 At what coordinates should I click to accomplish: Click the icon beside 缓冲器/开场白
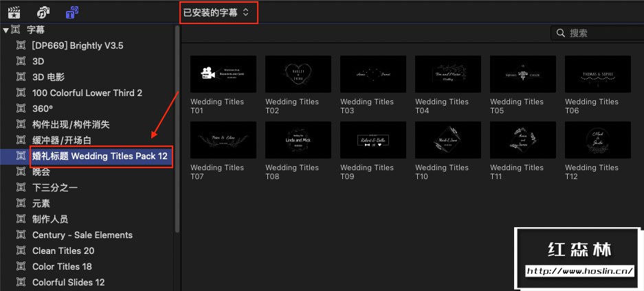tap(21, 140)
